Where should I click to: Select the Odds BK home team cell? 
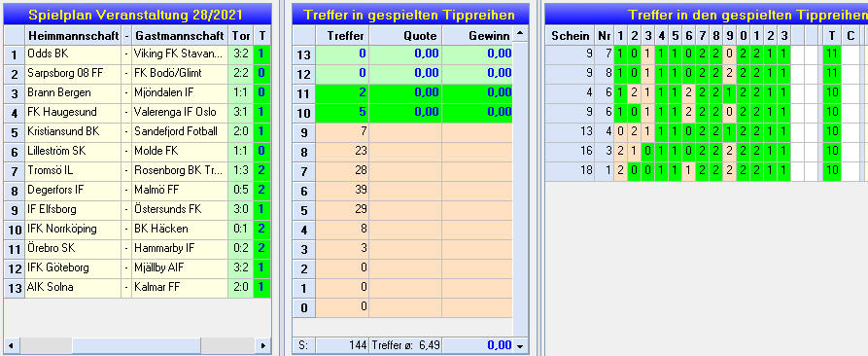73,53
